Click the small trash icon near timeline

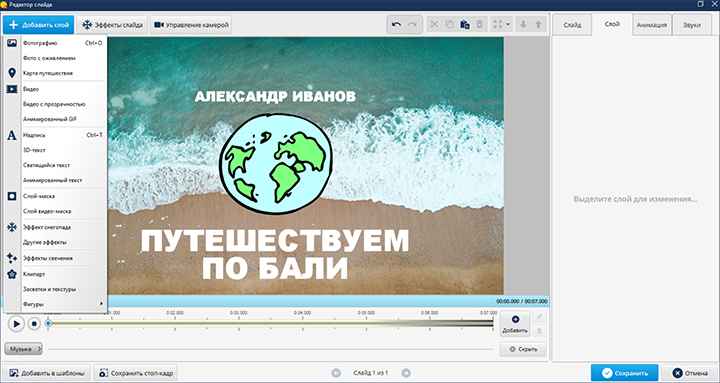coord(540,331)
